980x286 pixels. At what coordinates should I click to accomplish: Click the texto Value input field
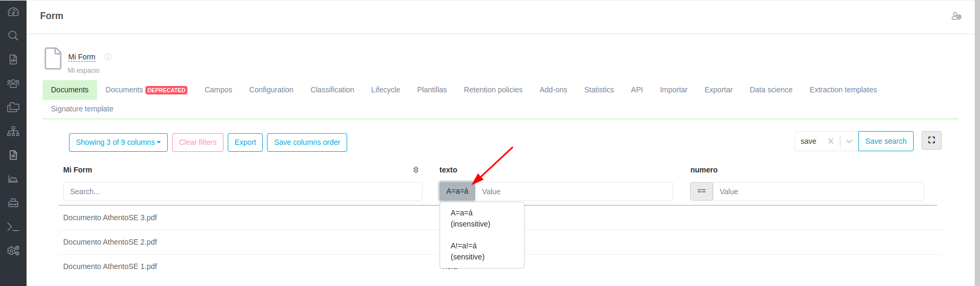(573, 191)
